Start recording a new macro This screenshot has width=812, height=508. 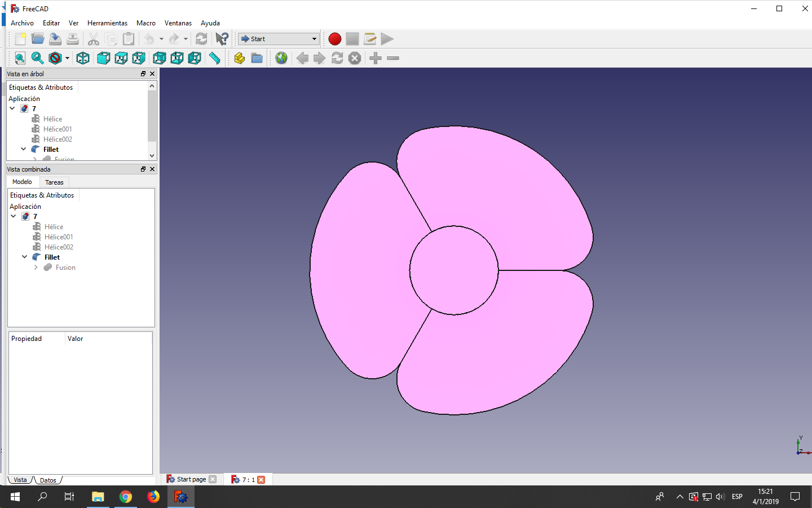334,39
